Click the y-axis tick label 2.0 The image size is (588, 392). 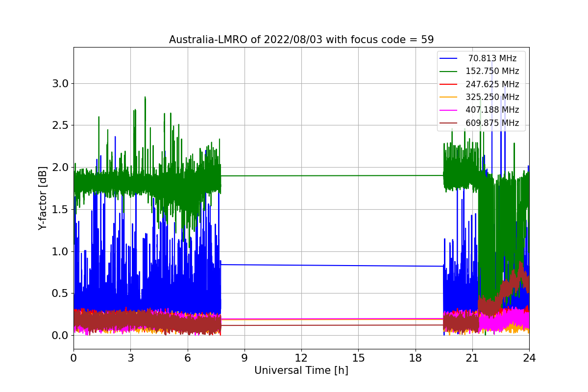[60, 168]
